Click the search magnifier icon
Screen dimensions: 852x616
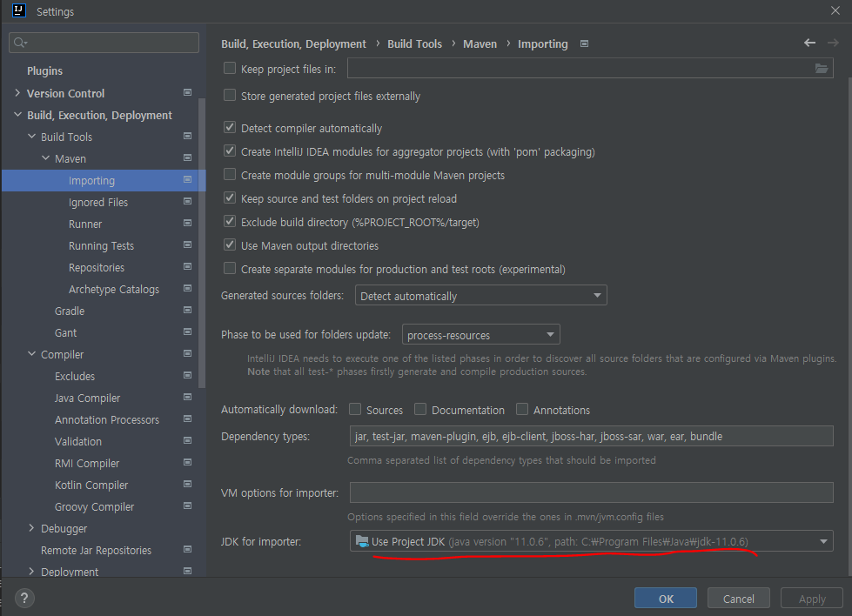click(19, 43)
